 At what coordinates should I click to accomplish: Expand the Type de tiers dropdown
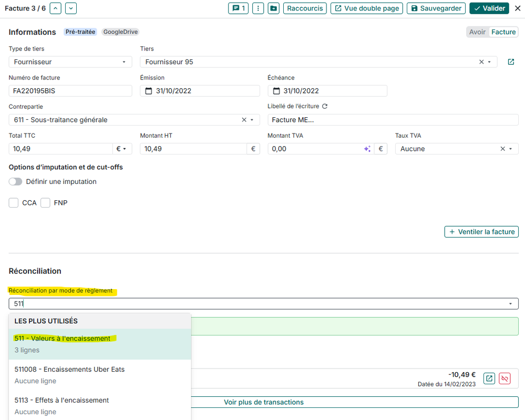[70, 62]
